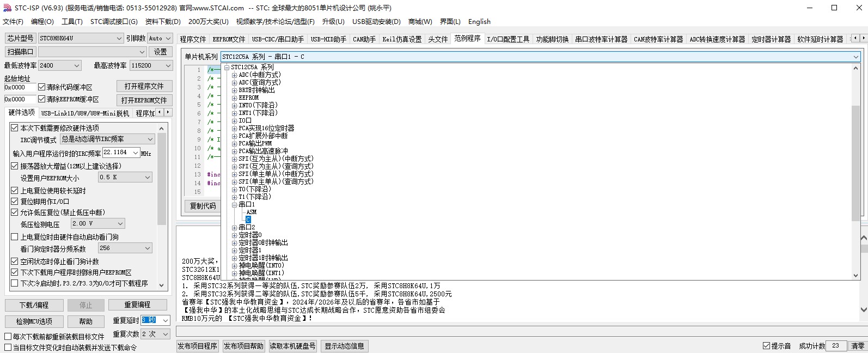Click the 打开程序文件 button
The height and width of the screenshot is (353, 868).
click(144, 86)
